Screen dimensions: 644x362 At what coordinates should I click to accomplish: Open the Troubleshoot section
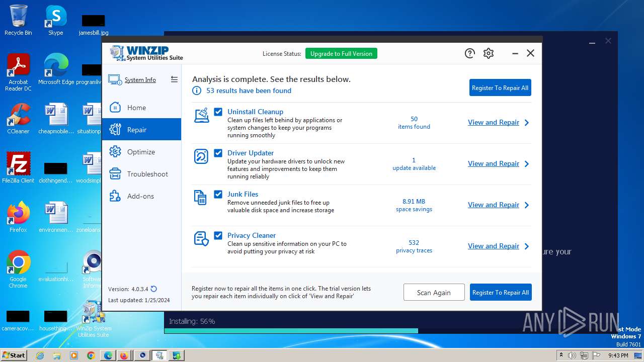tap(141, 174)
